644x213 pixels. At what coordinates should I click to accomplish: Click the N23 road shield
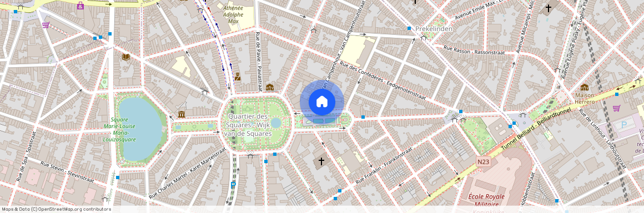pos(484,162)
